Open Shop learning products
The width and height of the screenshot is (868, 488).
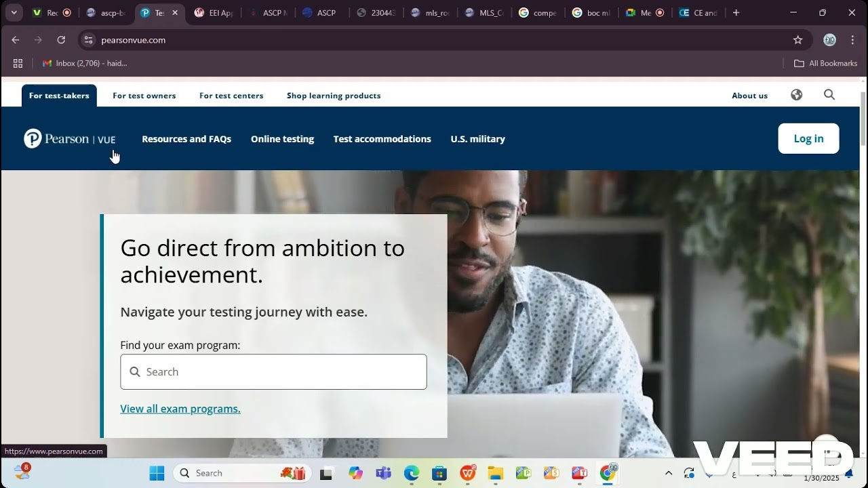point(334,96)
